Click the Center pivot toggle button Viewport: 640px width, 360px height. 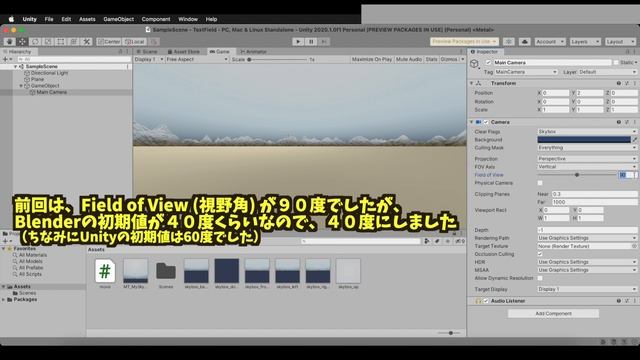pos(109,42)
